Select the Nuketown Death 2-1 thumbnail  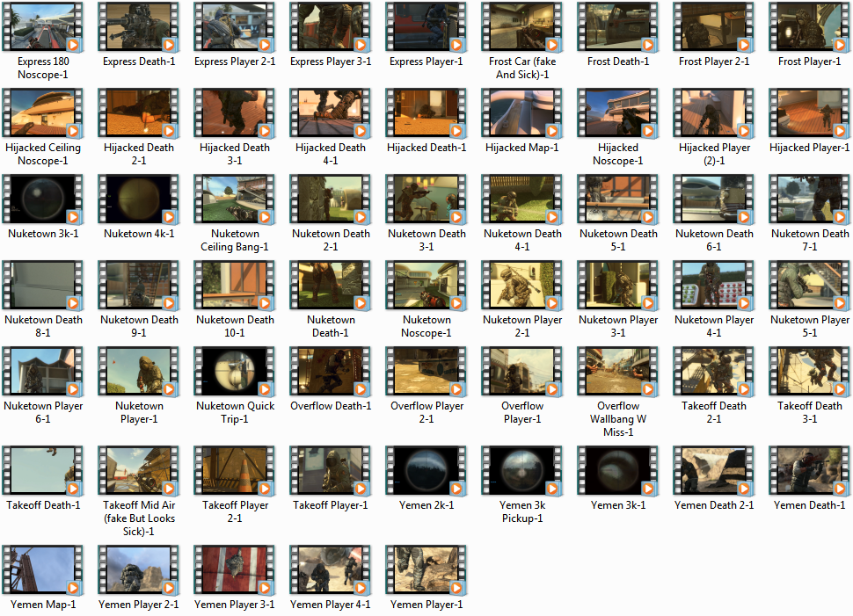pos(331,199)
